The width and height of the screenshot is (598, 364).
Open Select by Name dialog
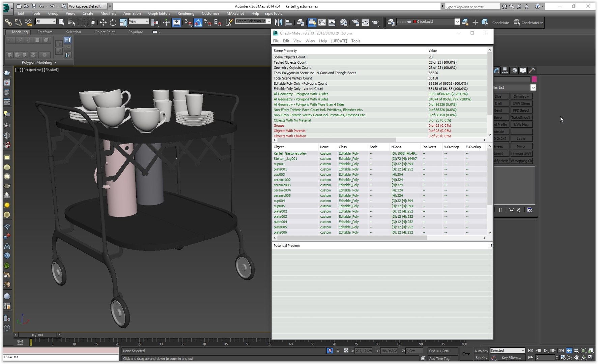pyautogui.click(x=71, y=22)
